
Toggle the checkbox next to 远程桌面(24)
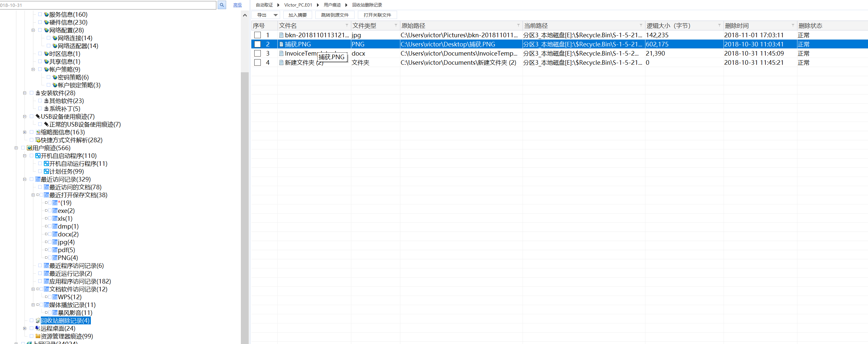pyautogui.click(x=31, y=329)
